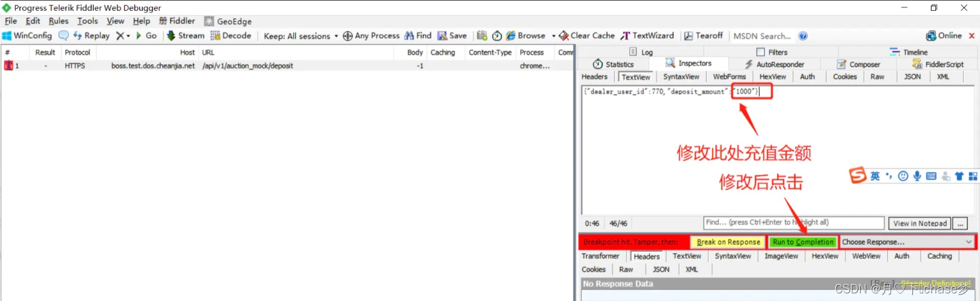
Task: Click Sogou microphone voice input icon
Action: click(x=917, y=176)
